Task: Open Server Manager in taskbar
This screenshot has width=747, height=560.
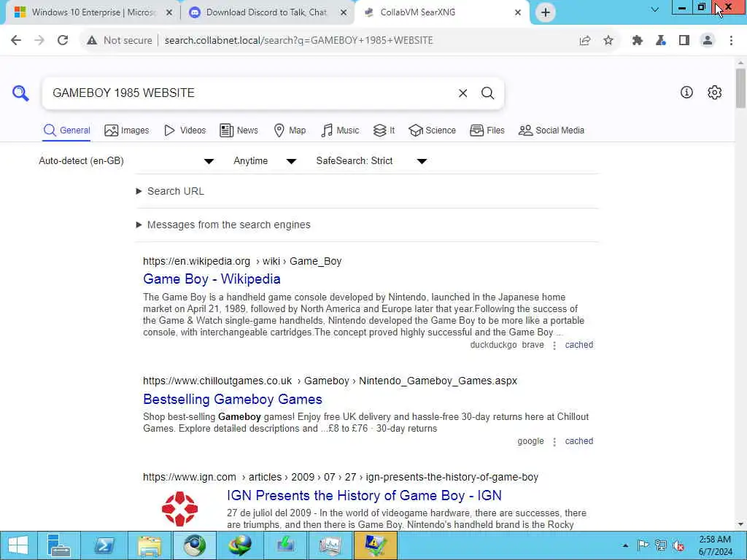Action: 58,545
